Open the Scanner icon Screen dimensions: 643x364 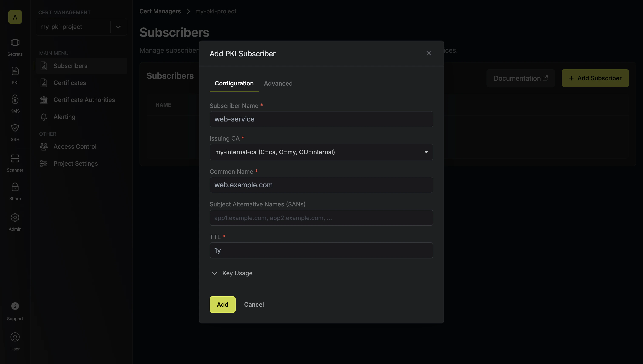coord(15,158)
